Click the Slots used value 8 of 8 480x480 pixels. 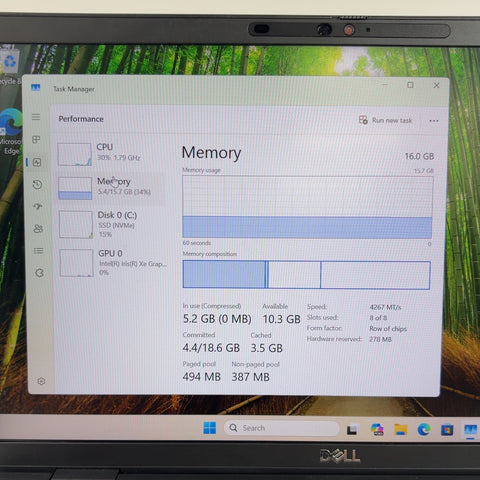(378, 318)
